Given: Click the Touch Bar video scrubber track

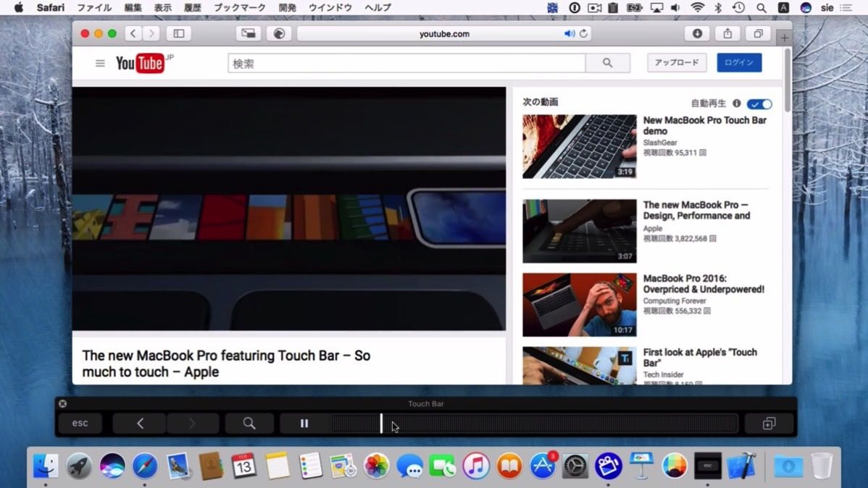Looking at the screenshot, I should pyautogui.click(x=535, y=424).
